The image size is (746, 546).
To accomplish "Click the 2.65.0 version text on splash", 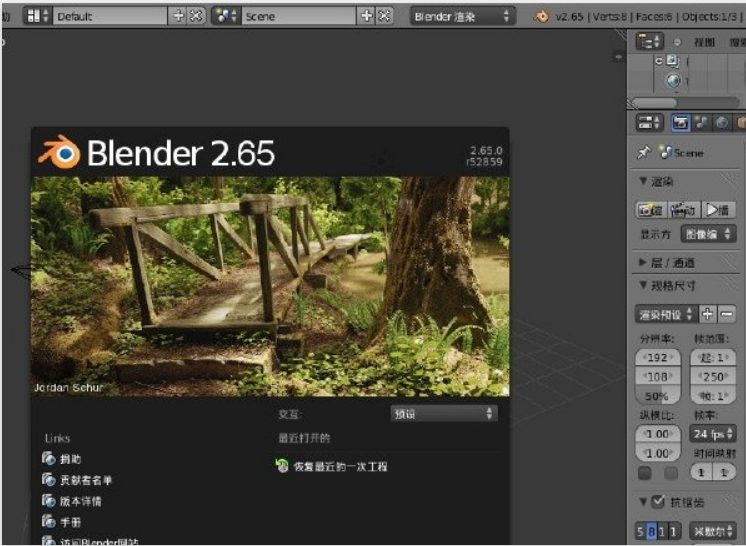I will [x=486, y=150].
